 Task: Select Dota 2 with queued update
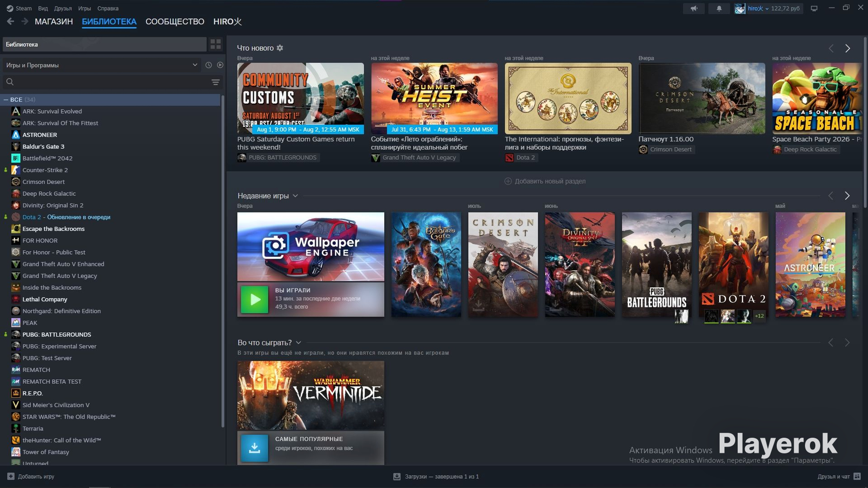pos(66,217)
